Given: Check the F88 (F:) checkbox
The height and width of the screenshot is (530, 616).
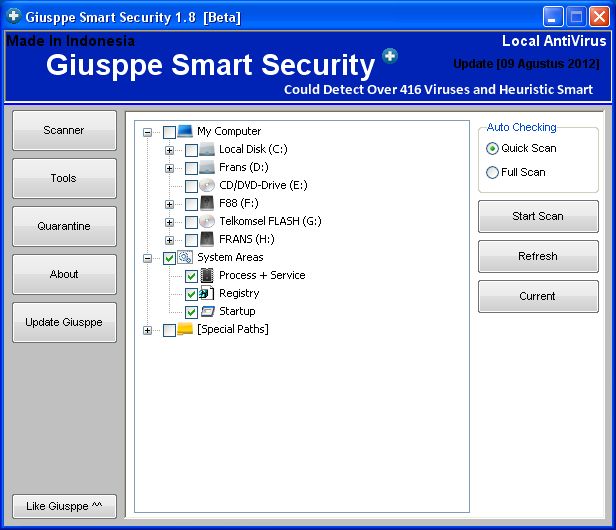Looking at the screenshot, I should point(191,204).
